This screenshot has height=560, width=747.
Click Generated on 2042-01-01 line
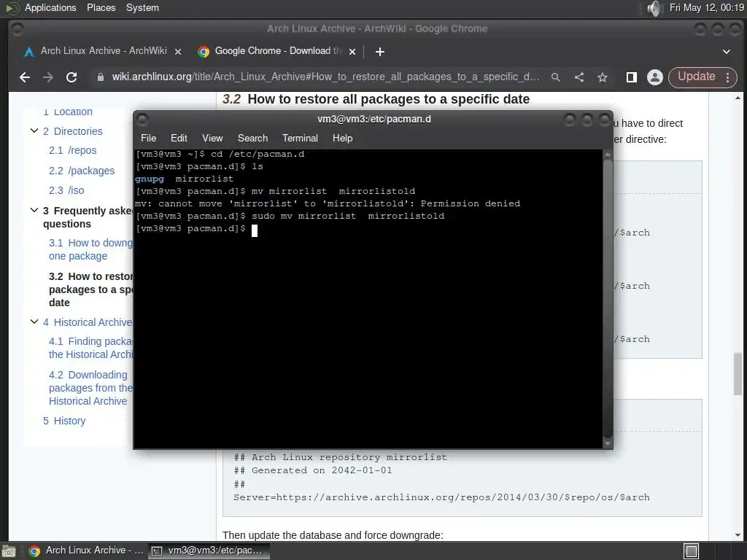(312, 470)
